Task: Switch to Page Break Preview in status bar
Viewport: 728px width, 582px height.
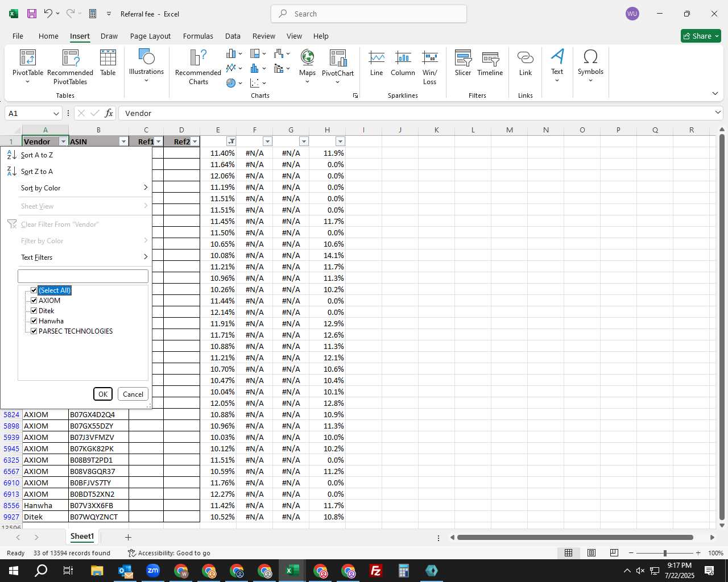Action: pyautogui.click(x=614, y=553)
